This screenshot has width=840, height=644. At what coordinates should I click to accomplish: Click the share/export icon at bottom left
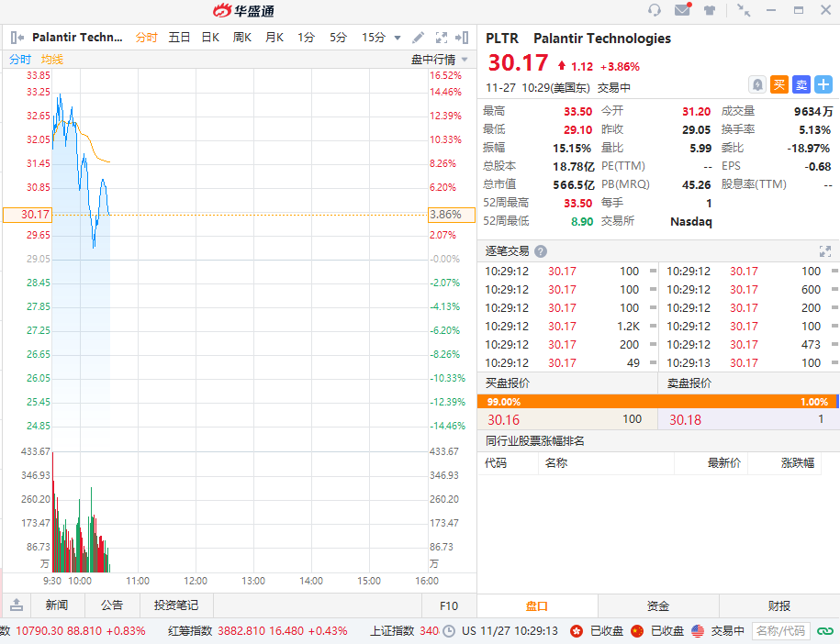click(17, 605)
